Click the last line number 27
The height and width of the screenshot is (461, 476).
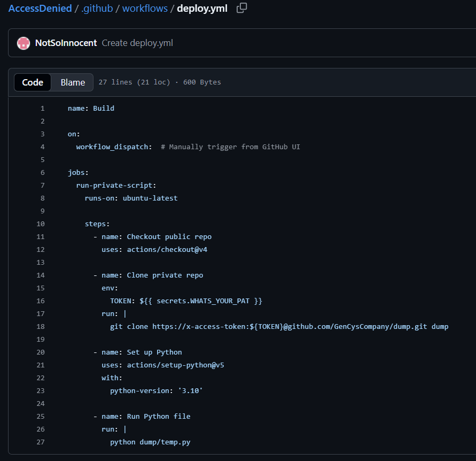(41, 442)
